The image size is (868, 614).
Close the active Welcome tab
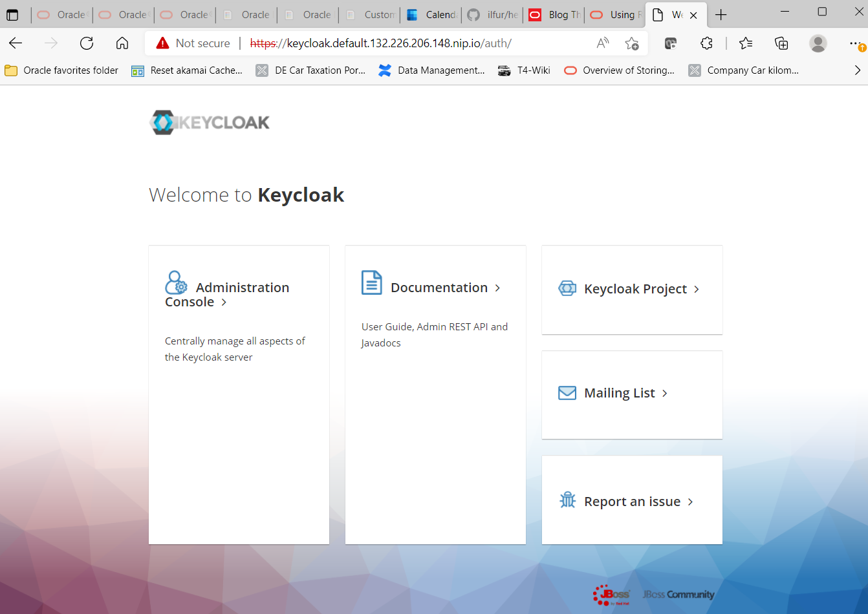[x=693, y=15]
